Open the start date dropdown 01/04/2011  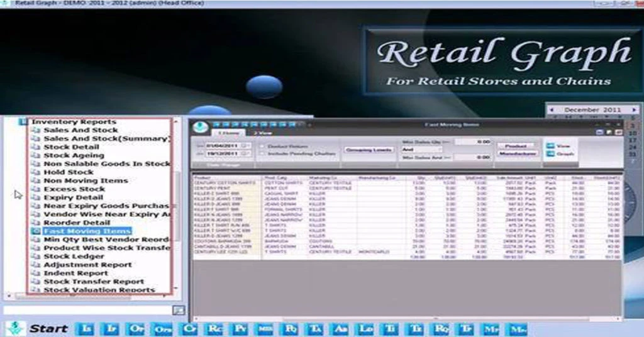point(247,146)
